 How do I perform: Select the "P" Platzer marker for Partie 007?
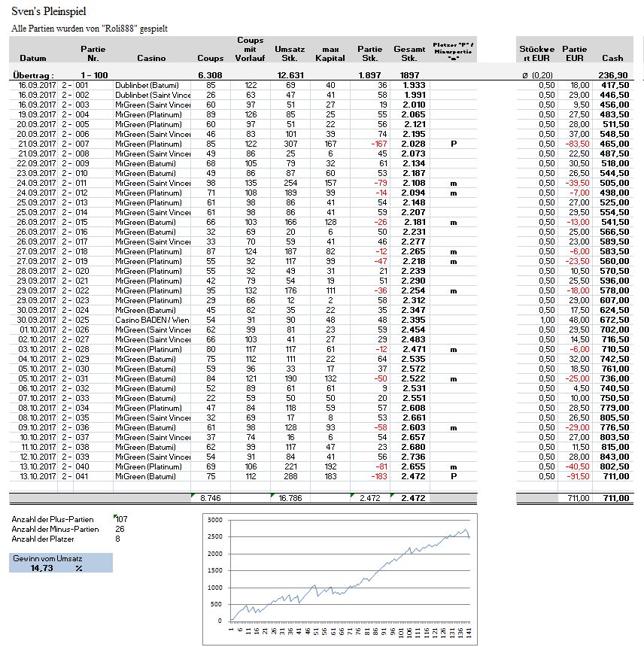453,143
